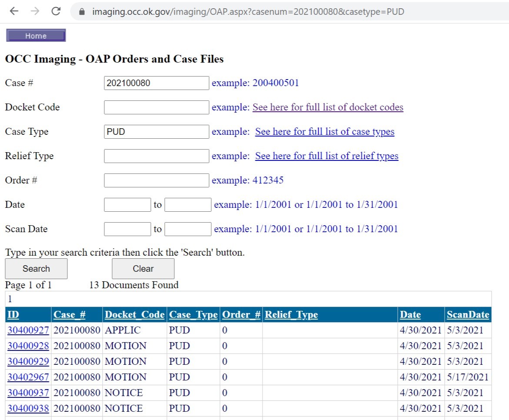Click the browser forward arrow
Viewport: 509px width, 420px height.
pyautogui.click(x=35, y=12)
